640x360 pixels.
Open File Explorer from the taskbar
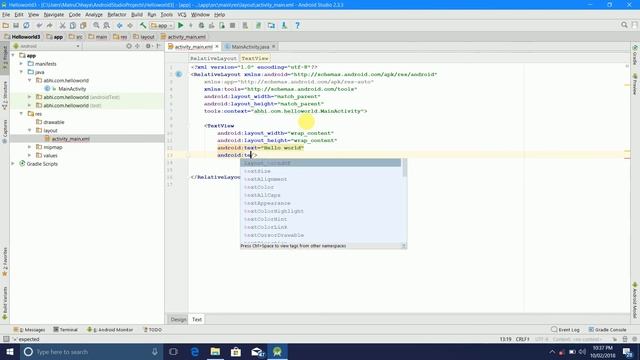pos(215,351)
